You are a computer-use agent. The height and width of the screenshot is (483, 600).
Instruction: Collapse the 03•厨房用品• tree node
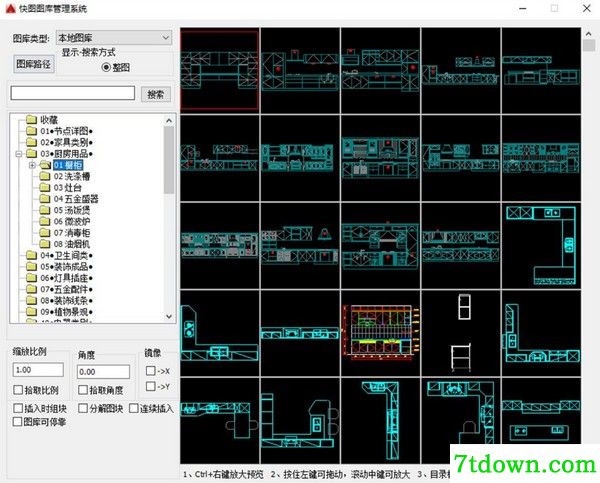[19, 154]
